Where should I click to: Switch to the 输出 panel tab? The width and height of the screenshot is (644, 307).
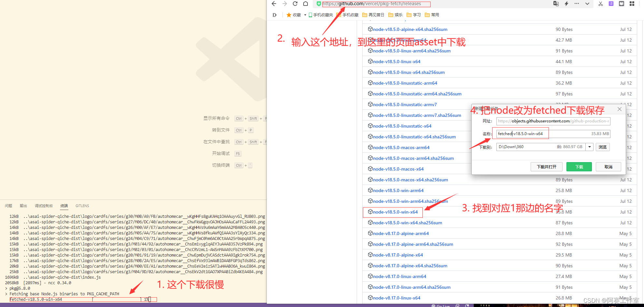tap(23, 205)
